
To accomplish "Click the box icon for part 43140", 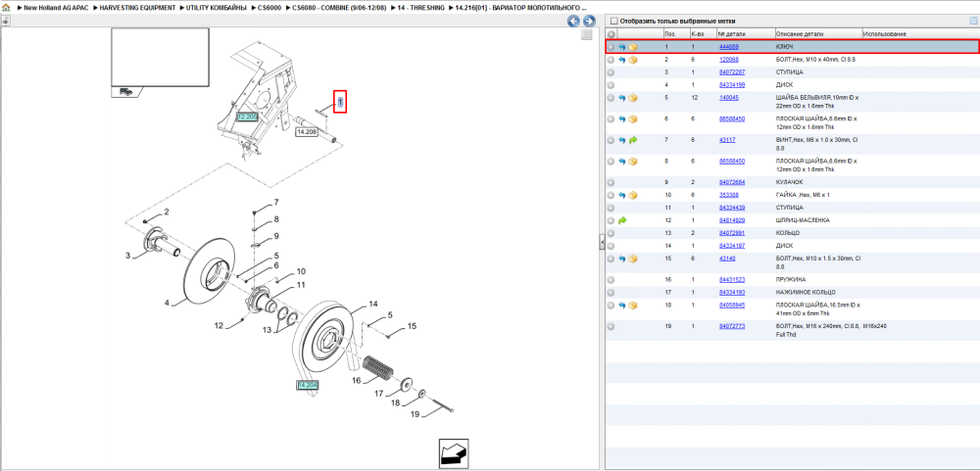I will 632,259.
